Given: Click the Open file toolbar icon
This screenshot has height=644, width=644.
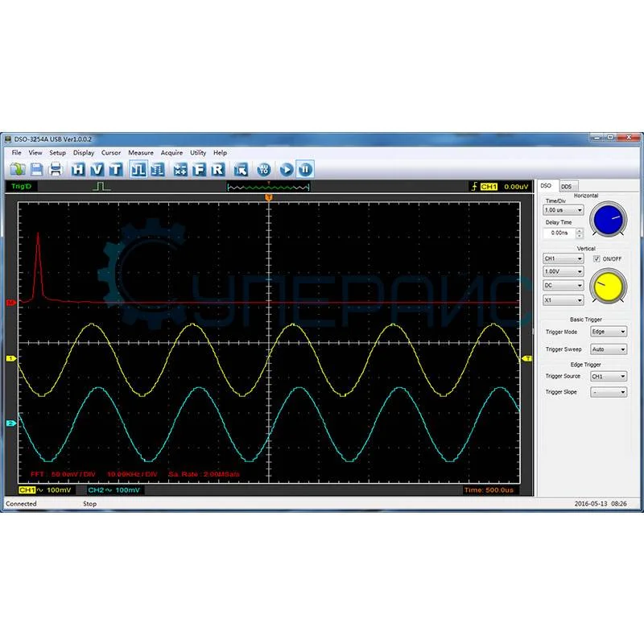Looking at the screenshot, I should 18,169.
